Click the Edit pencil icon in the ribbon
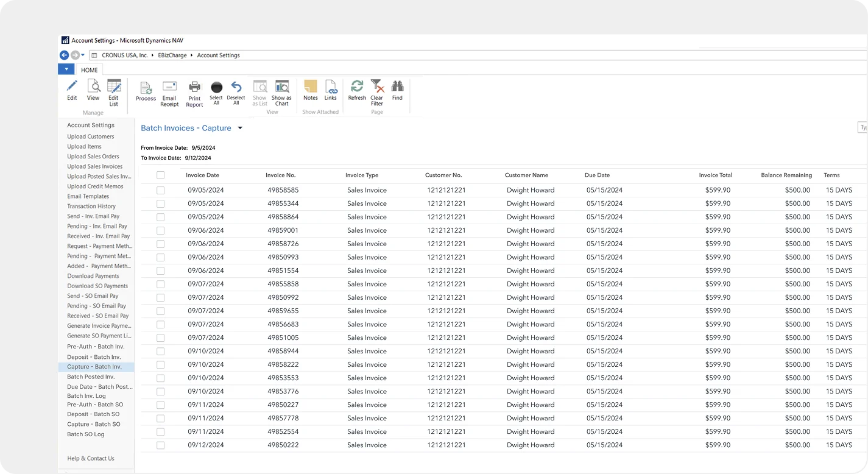The image size is (868, 474). 72,86
